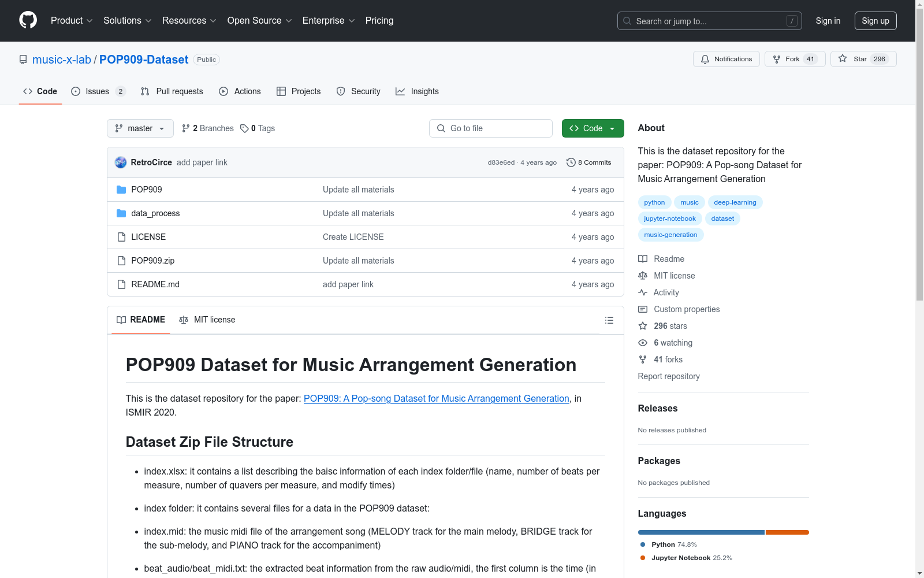This screenshot has width=924, height=578.
Task: Click the Notifications bell button
Action: (726, 59)
